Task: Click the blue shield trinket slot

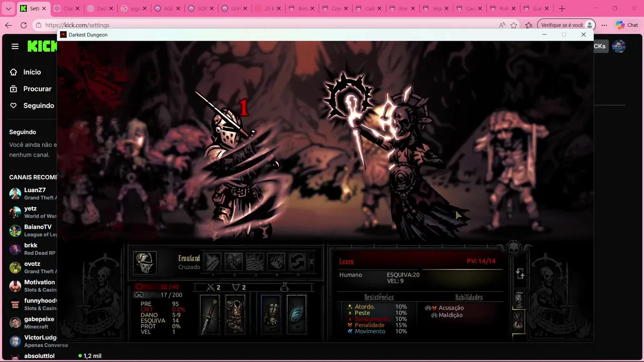Action: [x=296, y=315]
